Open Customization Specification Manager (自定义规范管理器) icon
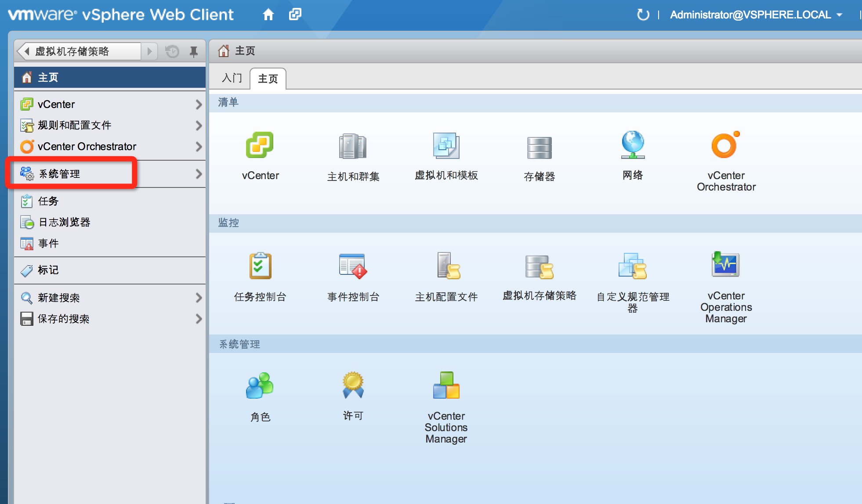 [633, 266]
